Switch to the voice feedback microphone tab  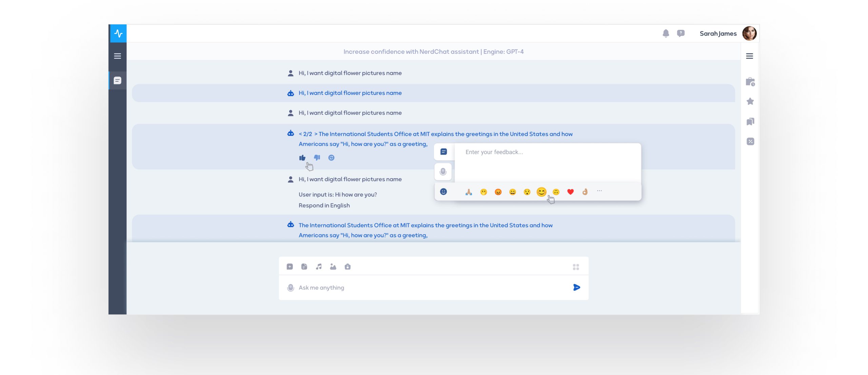pyautogui.click(x=443, y=172)
